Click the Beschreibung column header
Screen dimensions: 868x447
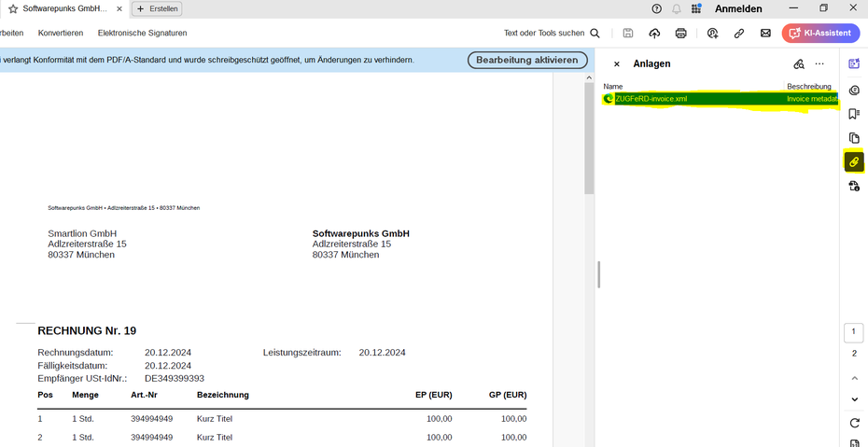tap(809, 86)
